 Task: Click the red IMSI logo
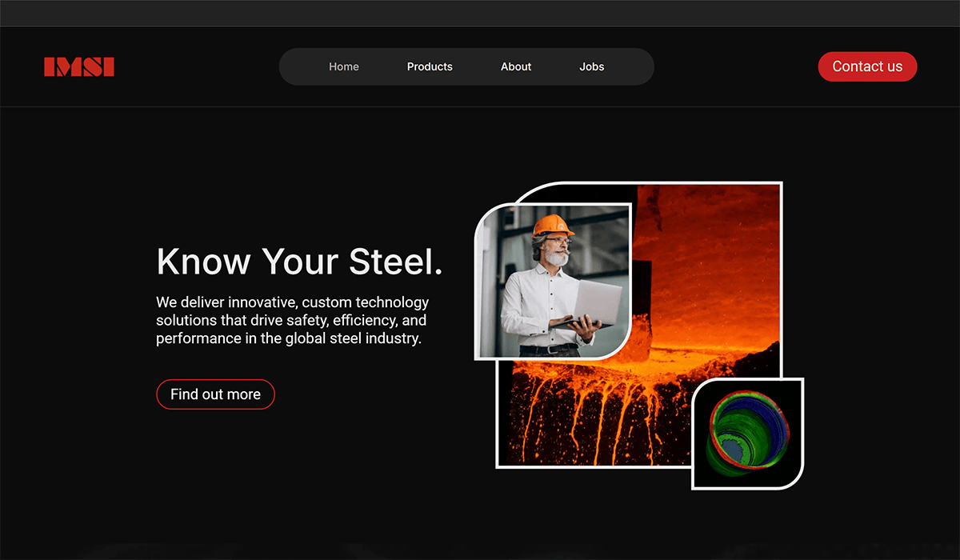click(x=79, y=67)
